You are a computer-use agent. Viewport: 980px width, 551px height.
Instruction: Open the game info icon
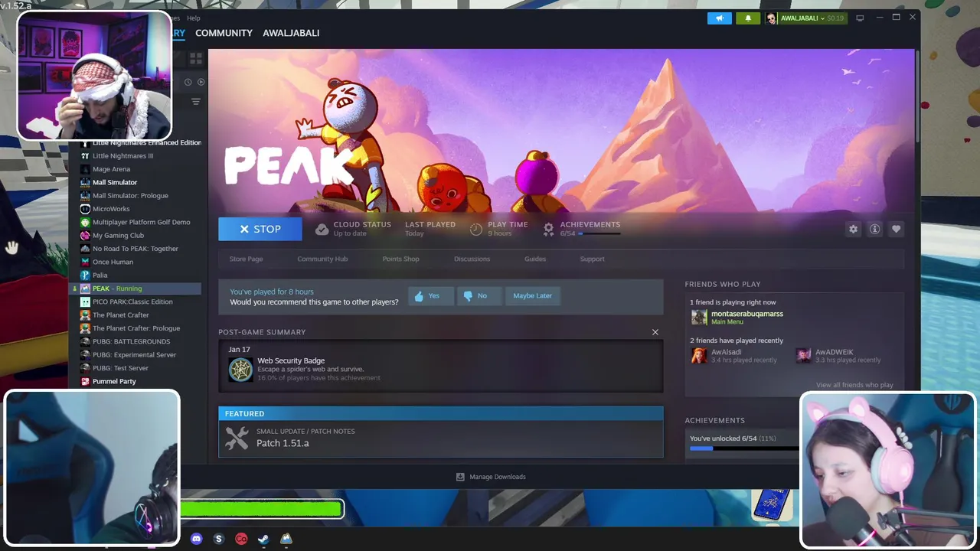[x=874, y=229]
